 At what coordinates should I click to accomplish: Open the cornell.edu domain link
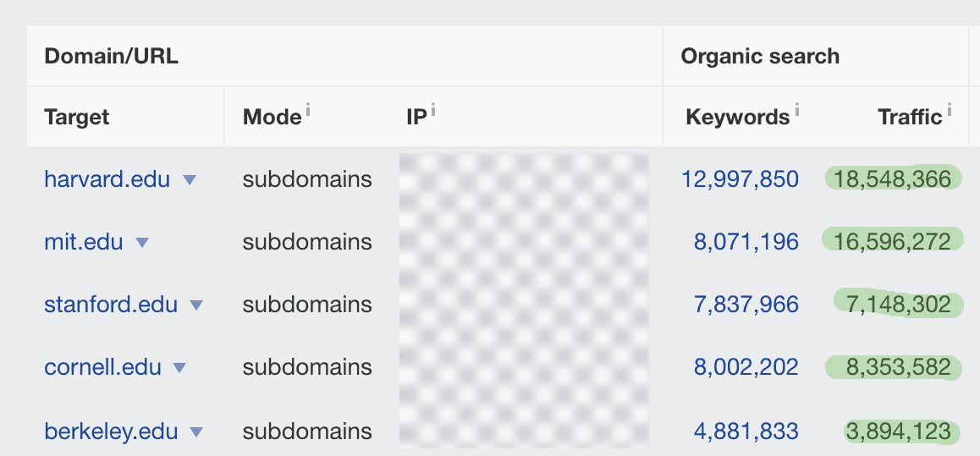click(102, 367)
